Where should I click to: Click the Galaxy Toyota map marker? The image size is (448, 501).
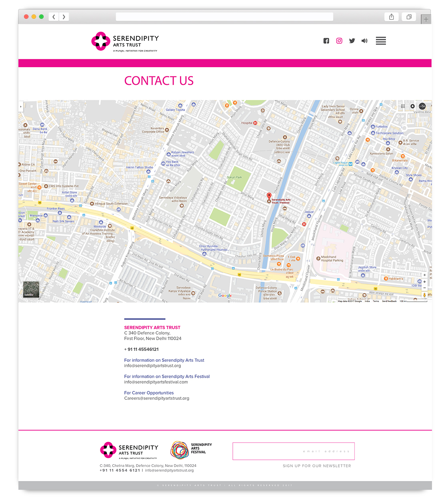click(180, 106)
